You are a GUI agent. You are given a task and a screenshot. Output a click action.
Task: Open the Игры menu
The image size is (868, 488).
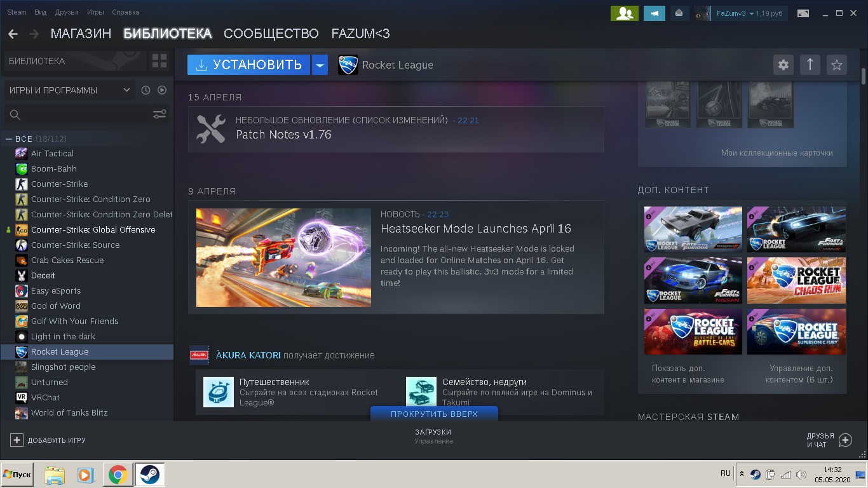(95, 12)
